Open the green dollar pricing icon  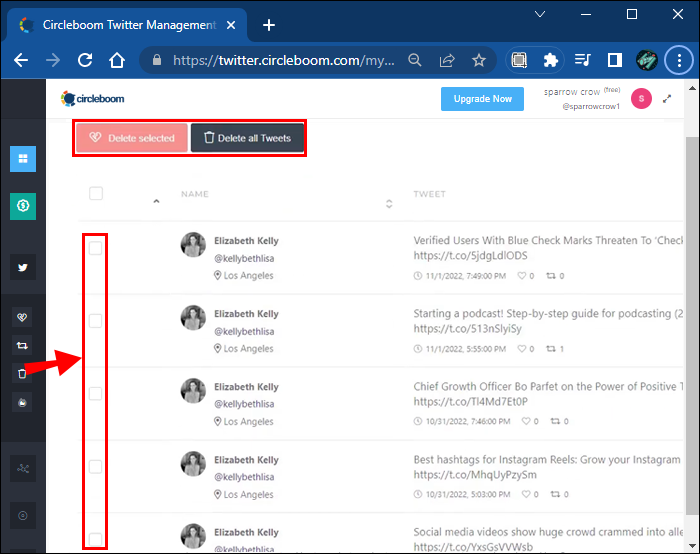(23, 206)
